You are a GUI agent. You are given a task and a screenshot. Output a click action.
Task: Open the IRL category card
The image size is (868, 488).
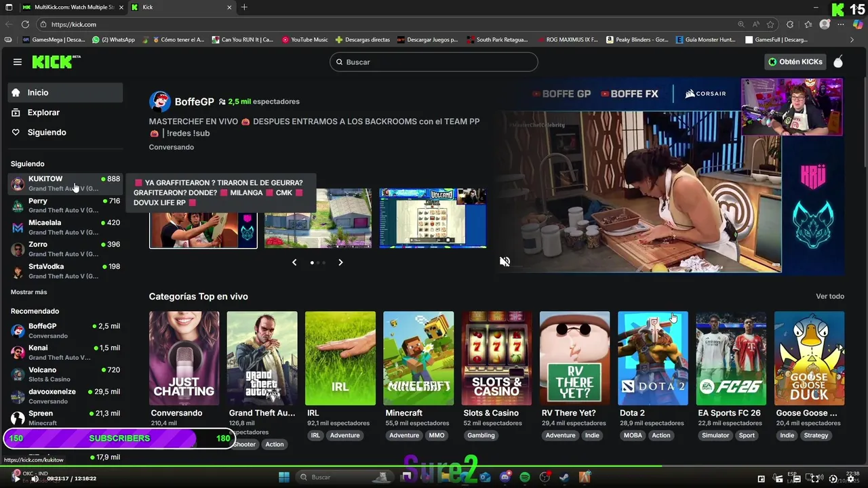340,358
